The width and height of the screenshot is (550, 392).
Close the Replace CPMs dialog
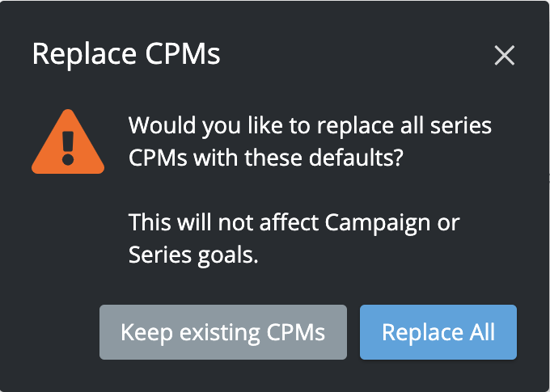(505, 55)
